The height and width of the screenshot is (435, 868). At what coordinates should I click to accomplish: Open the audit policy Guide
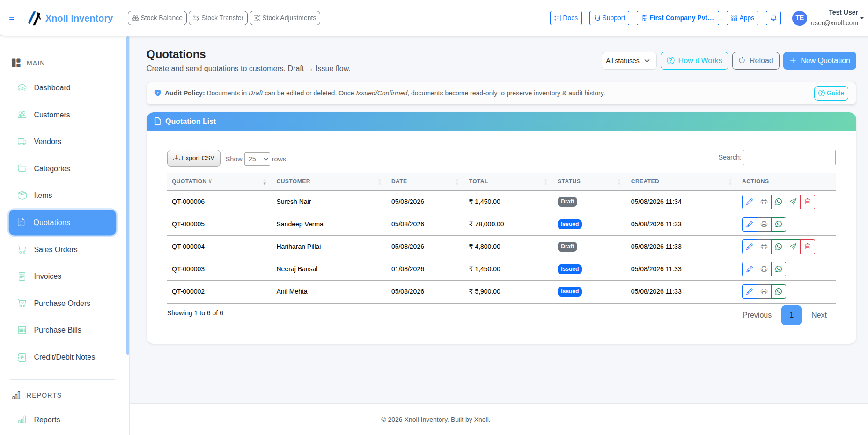(x=831, y=93)
